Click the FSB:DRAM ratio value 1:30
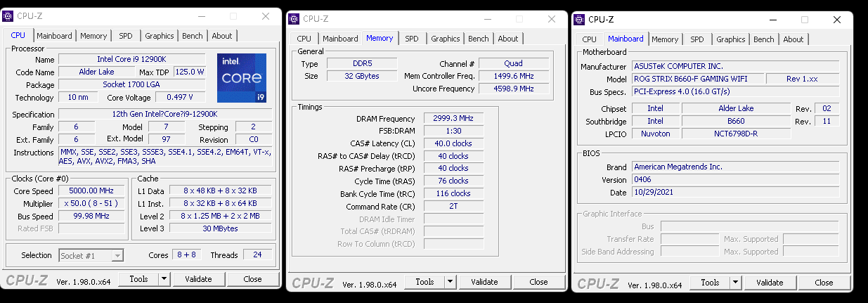This screenshot has height=303, width=868. point(453,131)
